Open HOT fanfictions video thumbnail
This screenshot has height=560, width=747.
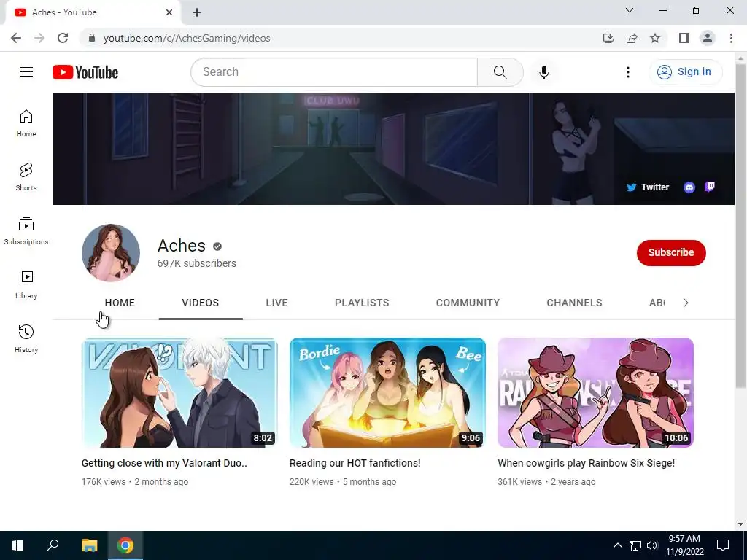[x=388, y=392]
